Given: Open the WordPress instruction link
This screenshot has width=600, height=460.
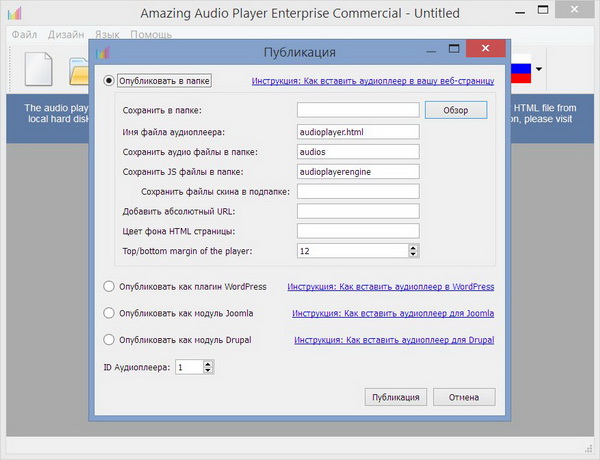Looking at the screenshot, I should [390, 287].
